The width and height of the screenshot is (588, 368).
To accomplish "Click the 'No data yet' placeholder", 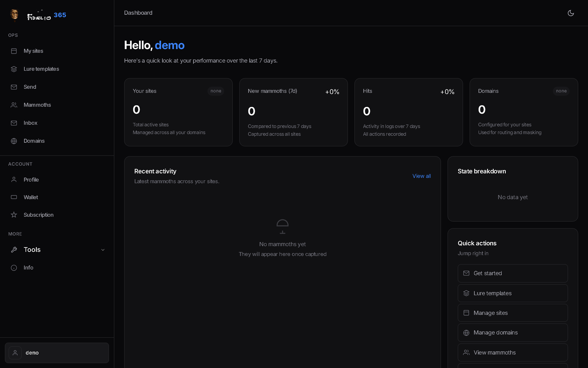I will [x=513, y=197].
